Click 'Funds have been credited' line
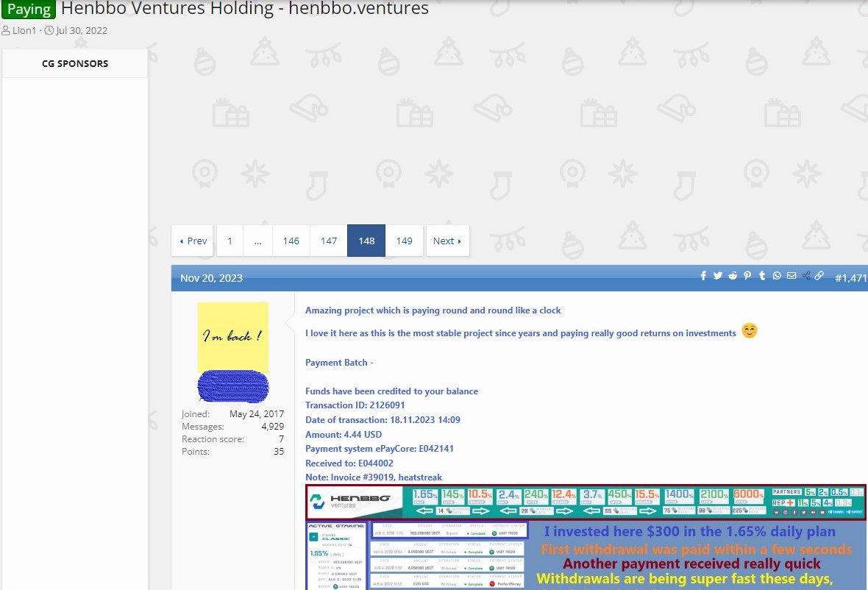The width and height of the screenshot is (868, 590). [391, 391]
